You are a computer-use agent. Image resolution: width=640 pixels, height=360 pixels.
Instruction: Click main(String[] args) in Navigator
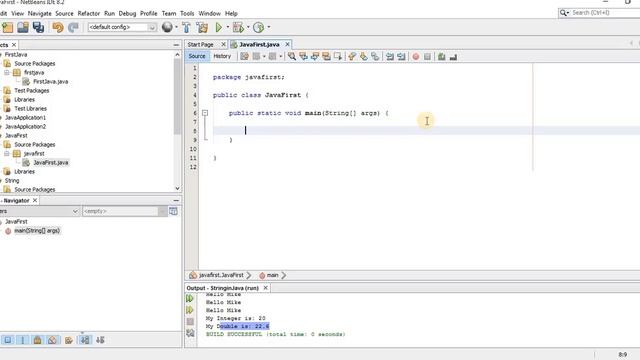(37, 231)
